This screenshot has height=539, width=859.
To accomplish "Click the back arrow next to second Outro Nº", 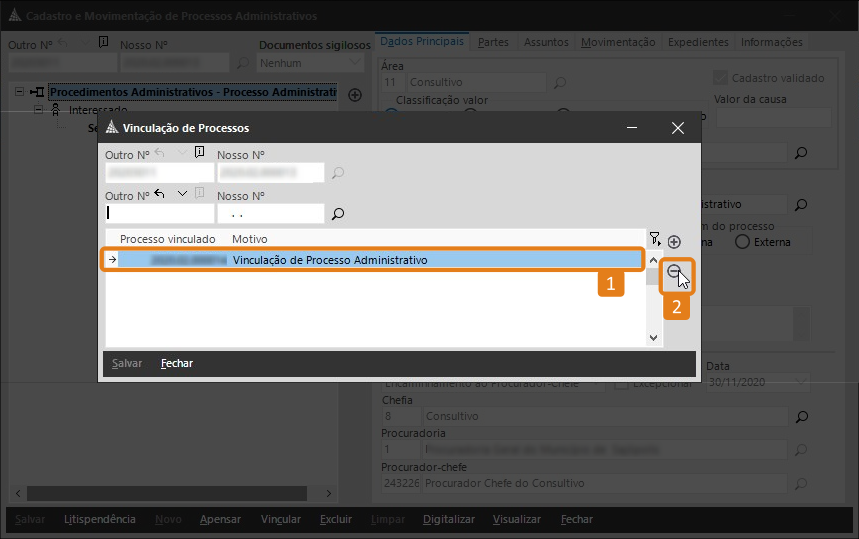I will pos(160,194).
